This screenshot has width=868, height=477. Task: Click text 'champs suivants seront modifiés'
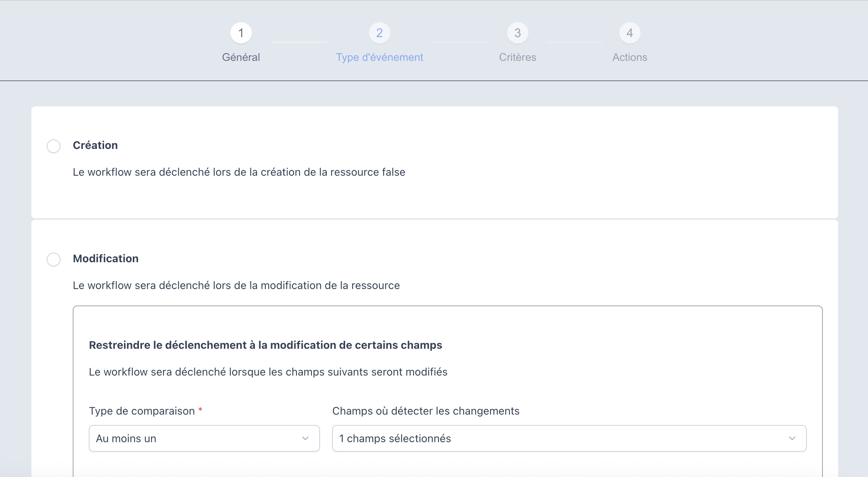click(x=367, y=372)
